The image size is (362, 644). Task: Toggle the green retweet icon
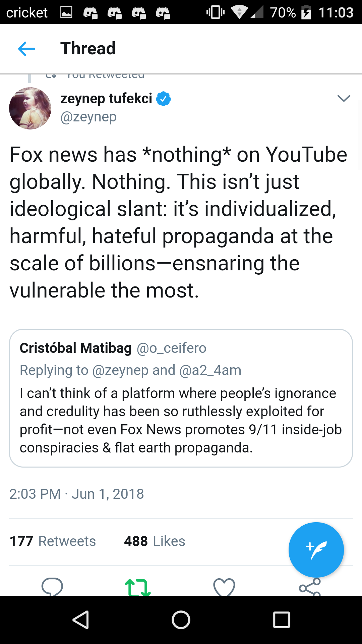[x=137, y=587]
